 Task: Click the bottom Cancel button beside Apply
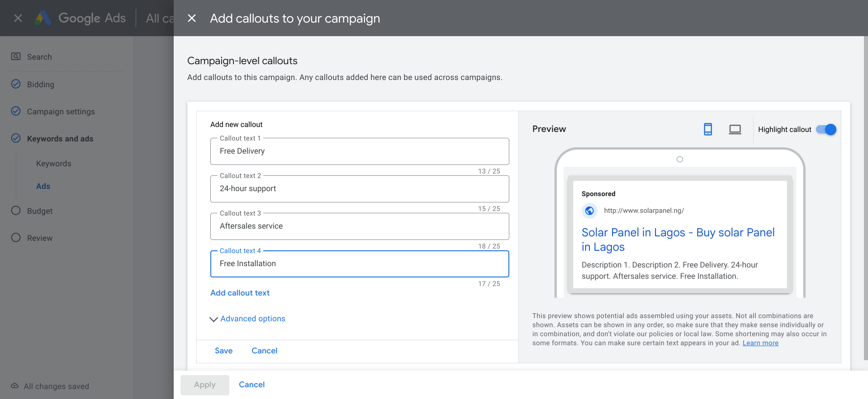click(x=252, y=385)
